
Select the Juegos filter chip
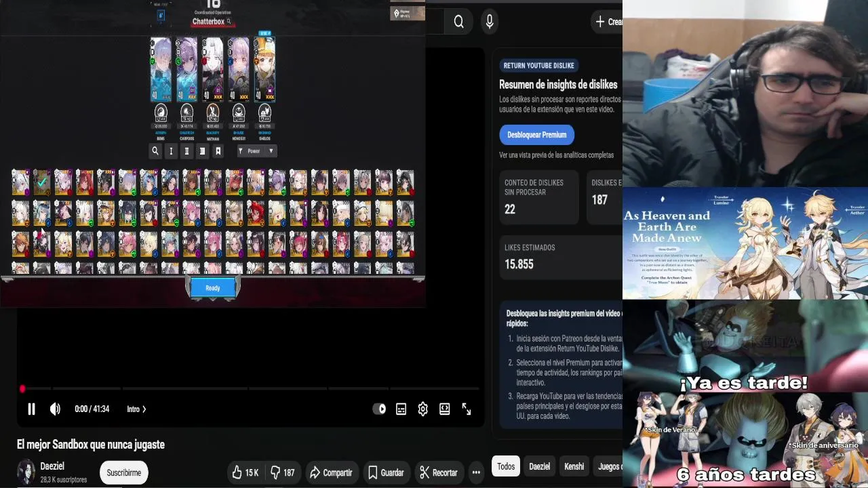tap(608, 466)
